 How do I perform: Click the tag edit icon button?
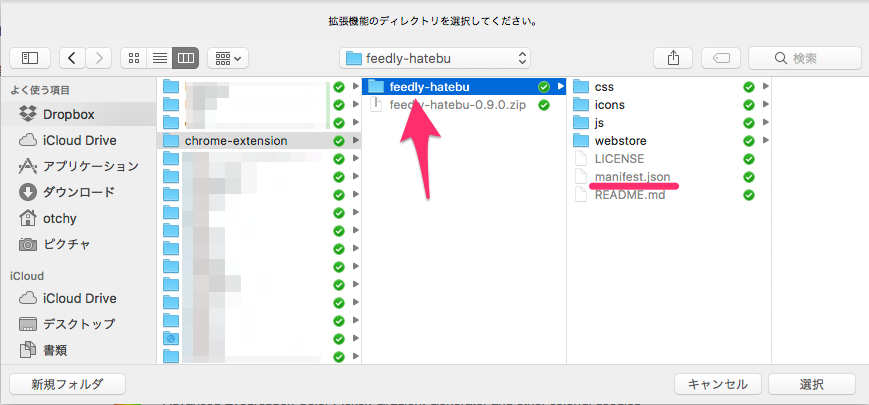click(721, 58)
